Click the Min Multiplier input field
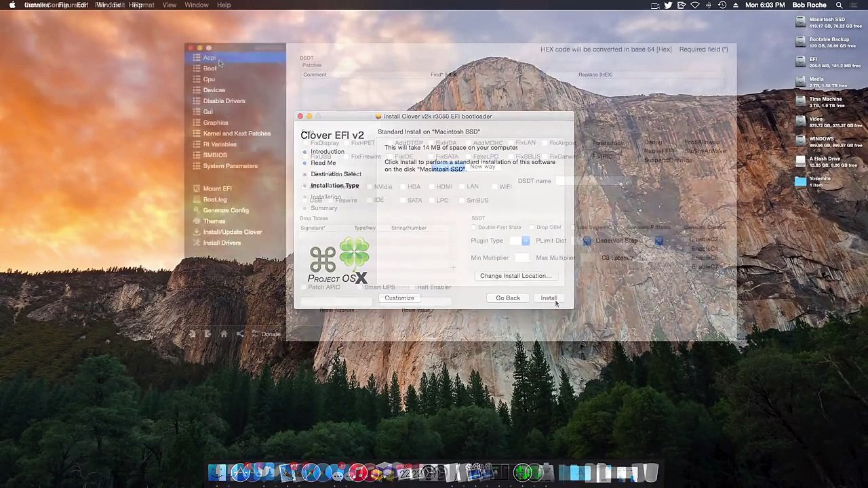This screenshot has width=868, height=488. click(x=521, y=258)
